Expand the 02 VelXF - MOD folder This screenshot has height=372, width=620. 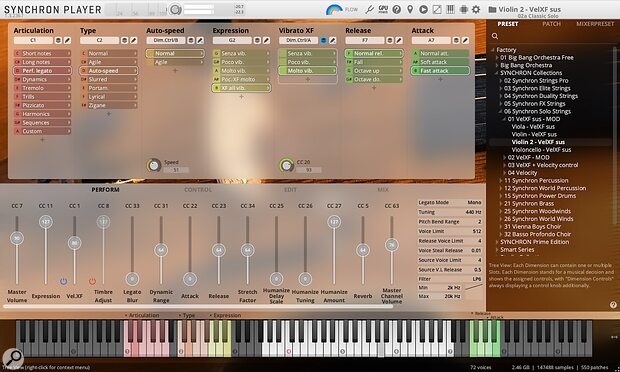point(505,157)
